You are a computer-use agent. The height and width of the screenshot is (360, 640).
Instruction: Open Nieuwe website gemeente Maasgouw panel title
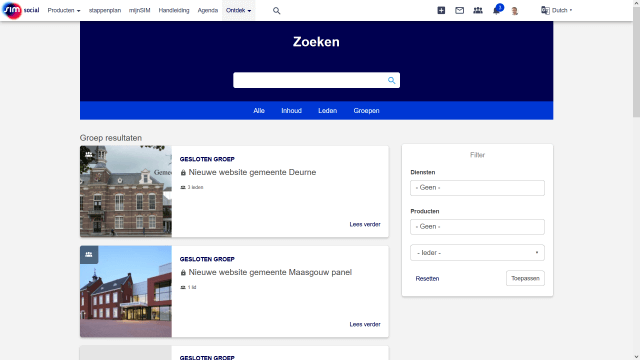point(270,272)
